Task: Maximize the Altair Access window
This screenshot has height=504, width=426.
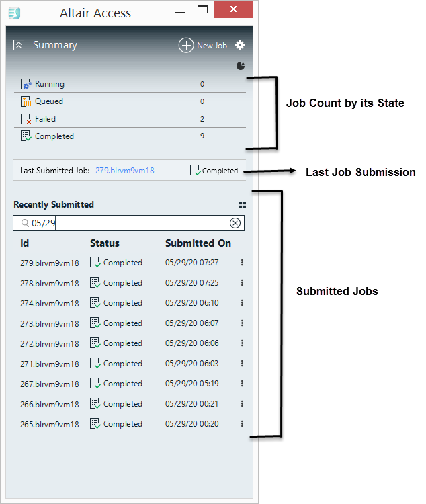Action: [202, 9]
